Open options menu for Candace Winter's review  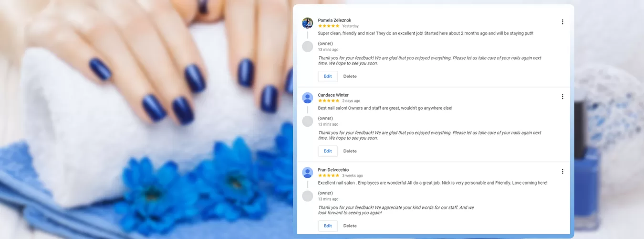[x=562, y=97]
